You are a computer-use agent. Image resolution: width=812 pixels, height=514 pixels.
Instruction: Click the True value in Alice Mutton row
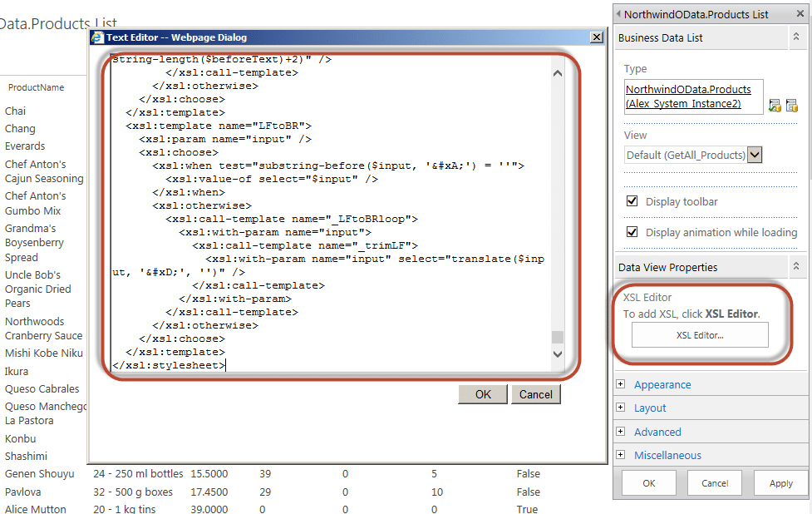[x=527, y=509]
